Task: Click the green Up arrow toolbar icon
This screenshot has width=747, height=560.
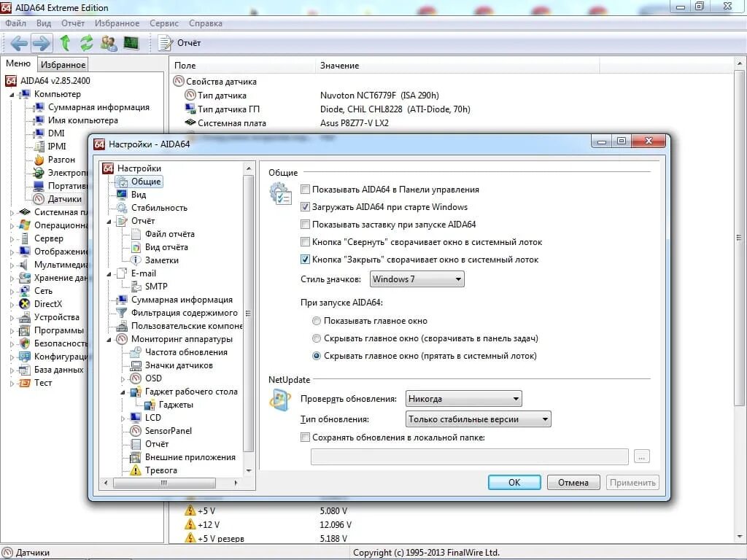Action: pyautogui.click(x=65, y=43)
